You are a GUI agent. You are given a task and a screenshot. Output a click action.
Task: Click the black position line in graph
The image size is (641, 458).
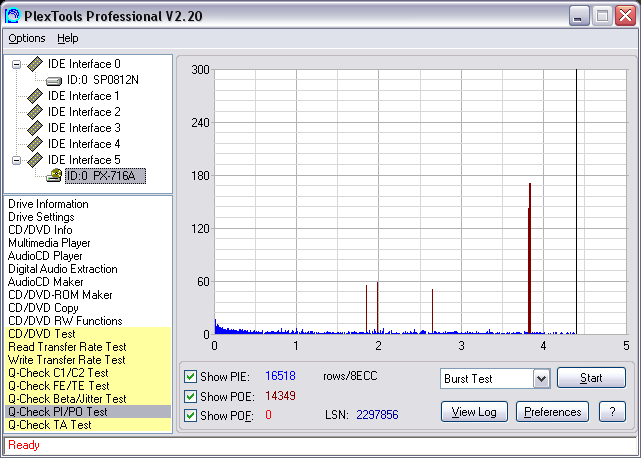[576, 202]
